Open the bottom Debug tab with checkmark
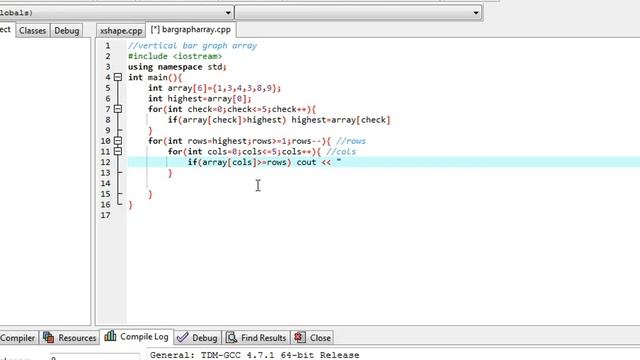This screenshot has width=640, height=360. click(x=198, y=338)
